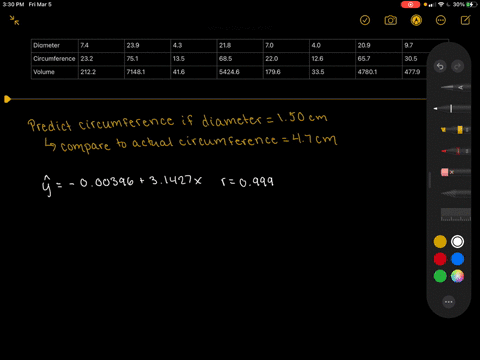The image size is (480, 360).
Task: Select the ruler tool
Action: pyautogui.click(x=455, y=215)
